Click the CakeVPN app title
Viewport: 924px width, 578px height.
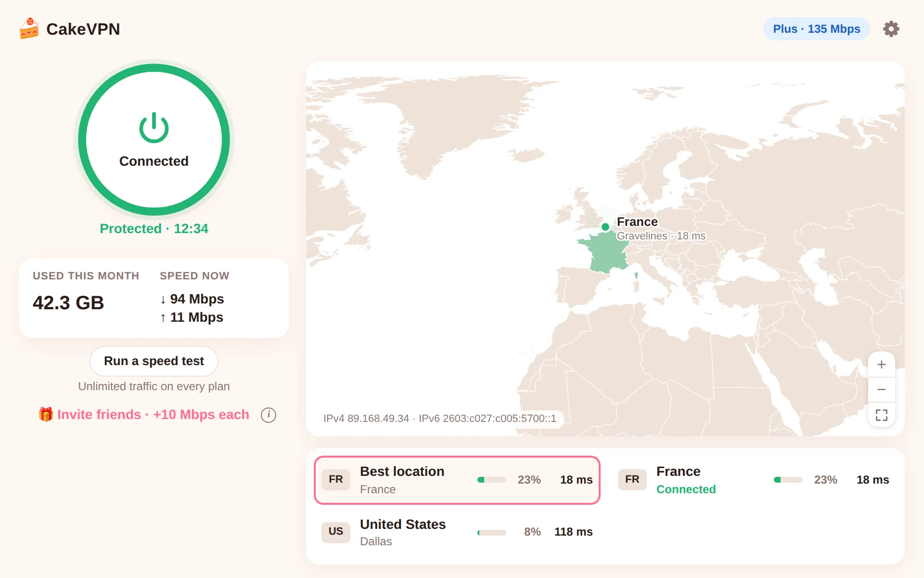83,29
